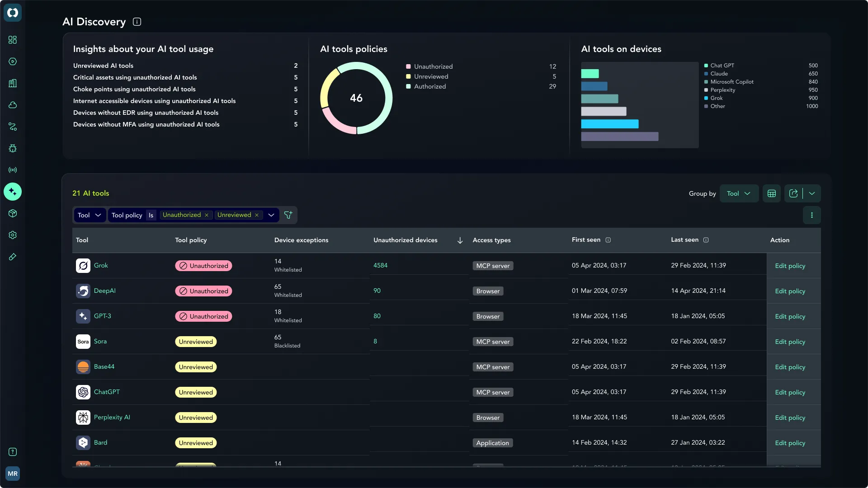Viewport: 868px width, 488px height.
Task: Click 'Unreviewed AI tools' insight row
Action: (x=185, y=66)
